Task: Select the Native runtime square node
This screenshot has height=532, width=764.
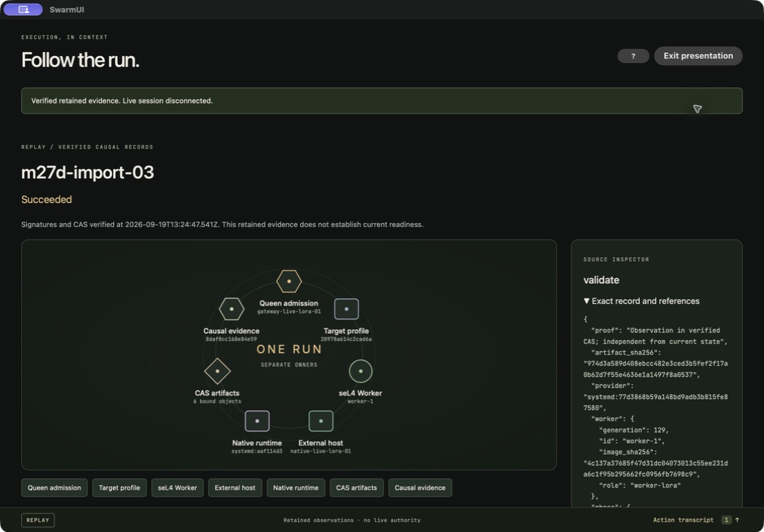Action: pos(257,421)
